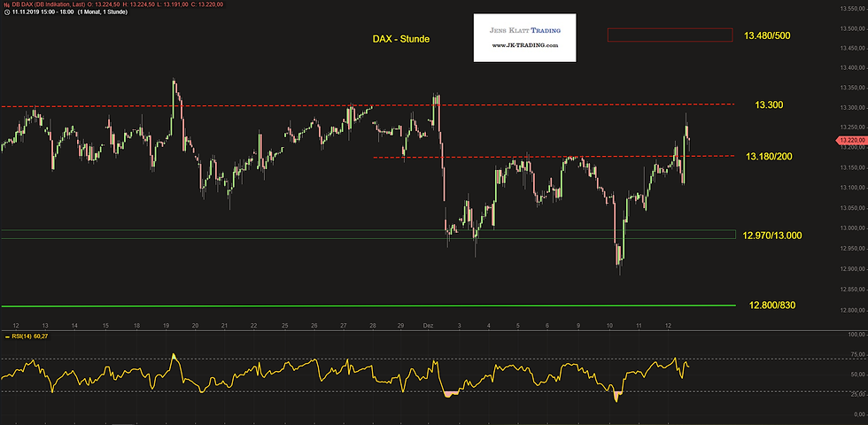Image resolution: width=868 pixels, height=425 pixels.
Task: Click the 12.900,00 price axis value
Action: [x=851, y=269]
